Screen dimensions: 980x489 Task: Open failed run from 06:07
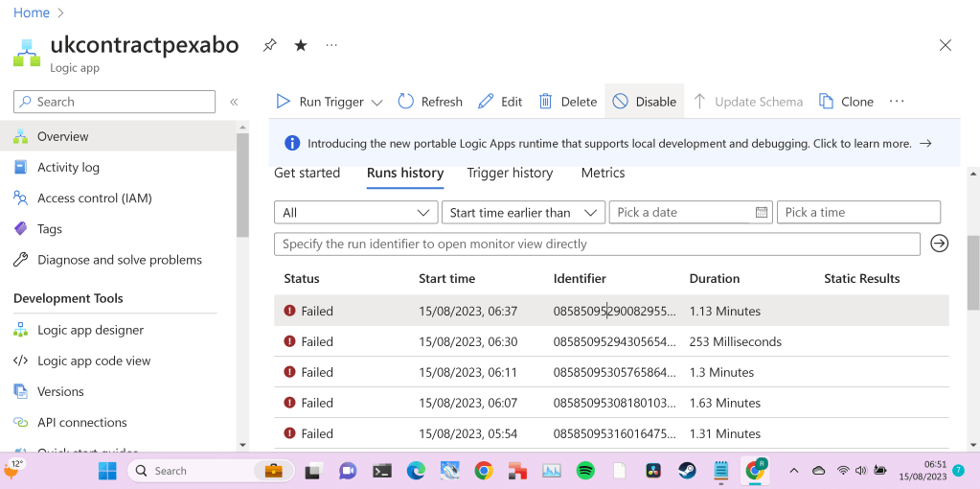(x=611, y=403)
